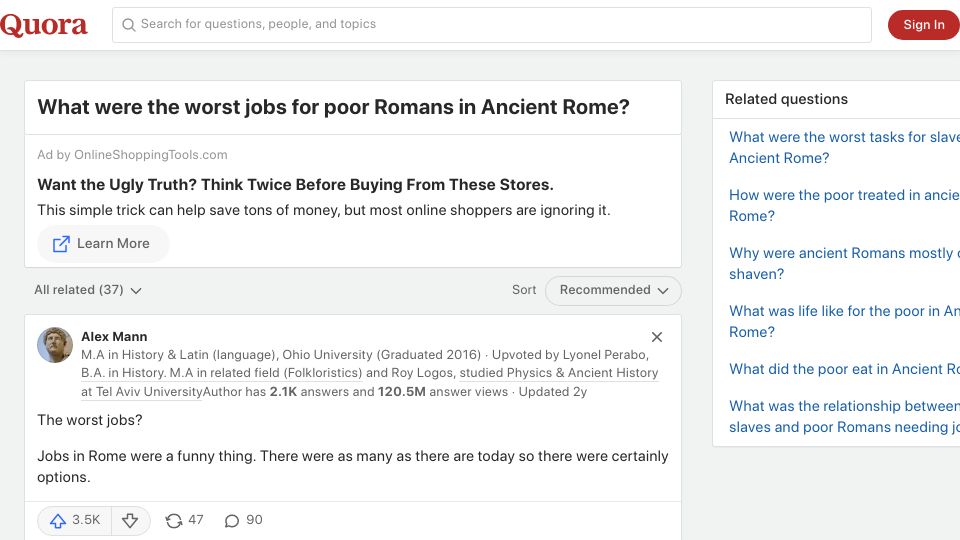Open 'How were the poor treated' related question
This screenshot has width=960, height=540.
click(844, 206)
